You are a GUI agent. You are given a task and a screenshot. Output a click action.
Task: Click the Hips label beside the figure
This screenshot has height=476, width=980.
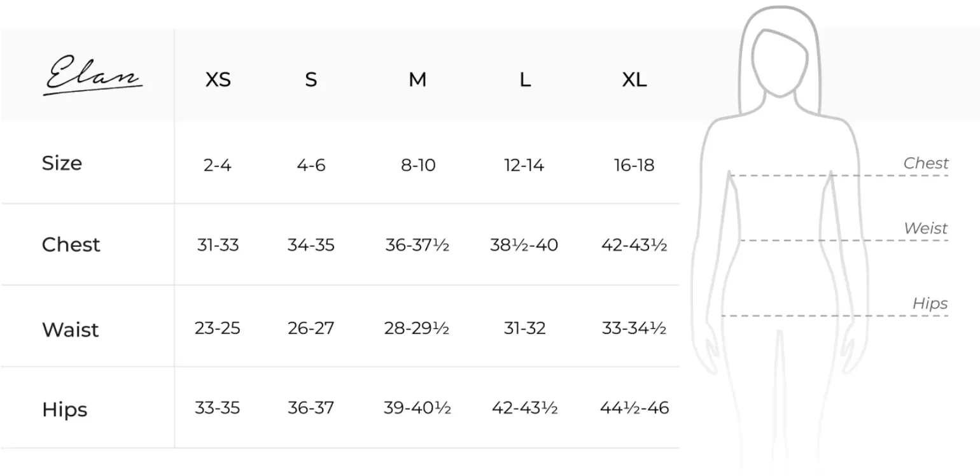[x=930, y=304]
